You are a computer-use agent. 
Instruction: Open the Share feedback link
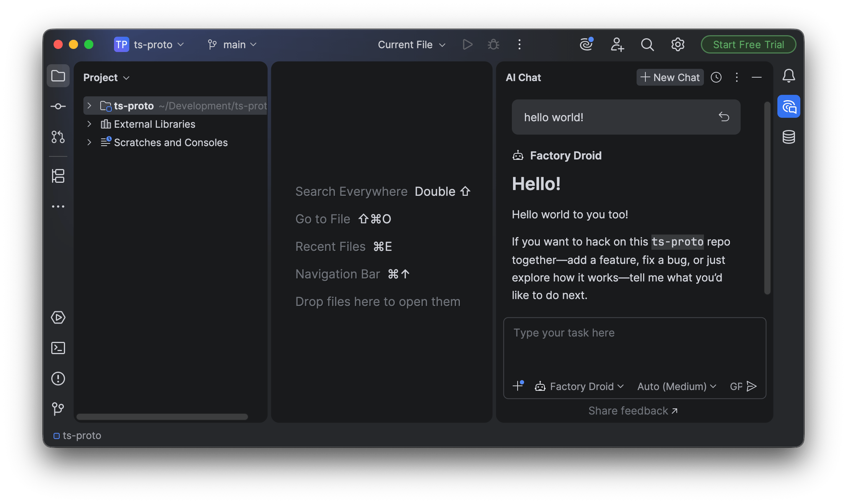(633, 411)
